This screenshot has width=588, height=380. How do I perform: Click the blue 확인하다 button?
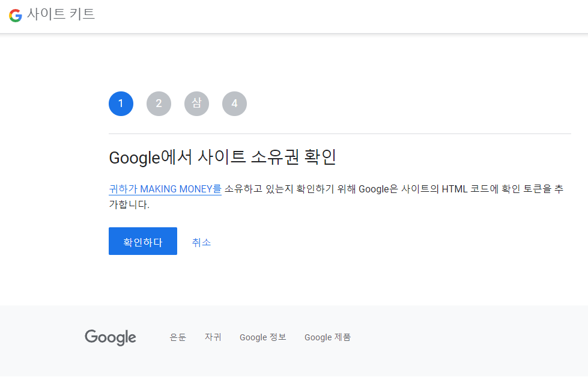click(142, 241)
